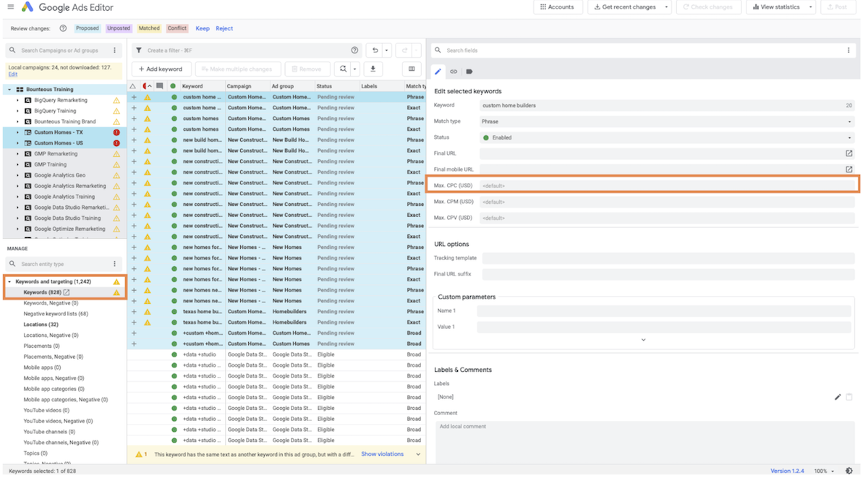Toggle night mode icon in status bar

tap(849, 471)
